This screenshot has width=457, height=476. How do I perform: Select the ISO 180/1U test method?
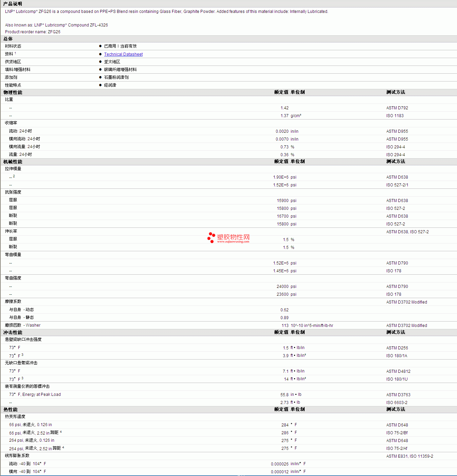pyautogui.click(x=397, y=379)
